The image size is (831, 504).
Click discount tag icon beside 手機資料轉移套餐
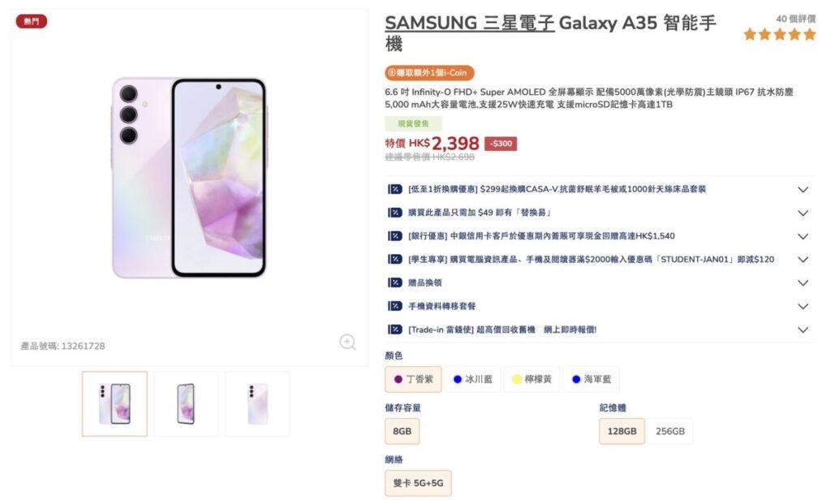tap(395, 306)
